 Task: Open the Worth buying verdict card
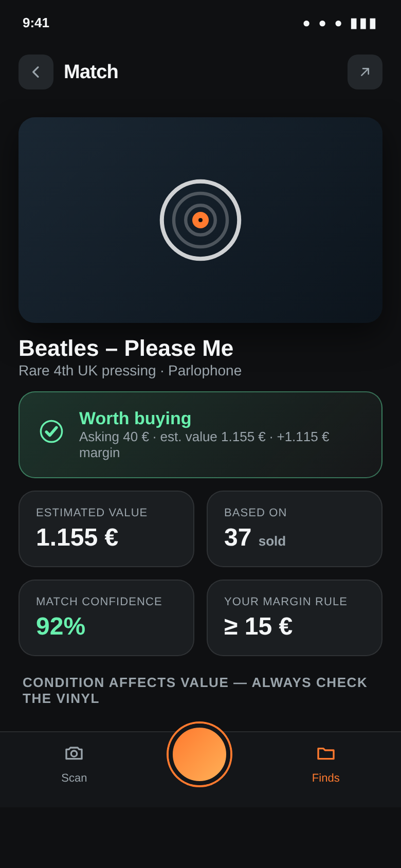pos(200,435)
